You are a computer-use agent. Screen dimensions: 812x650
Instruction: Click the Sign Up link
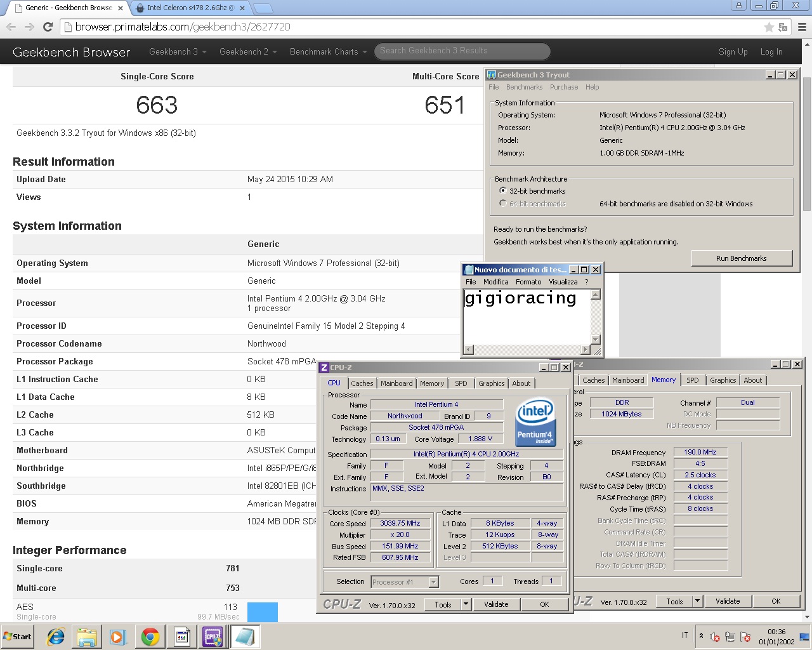tap(733, 52)
